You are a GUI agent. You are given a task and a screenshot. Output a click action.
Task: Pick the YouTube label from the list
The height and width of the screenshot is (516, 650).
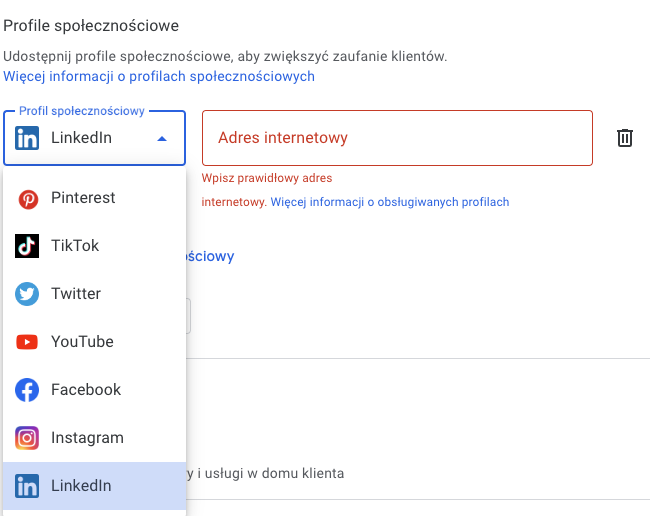click(x=82, y=342)
